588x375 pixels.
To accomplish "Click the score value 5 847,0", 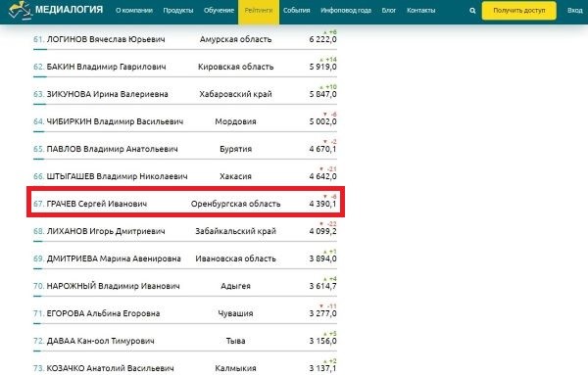I will [x=322, y=94].
